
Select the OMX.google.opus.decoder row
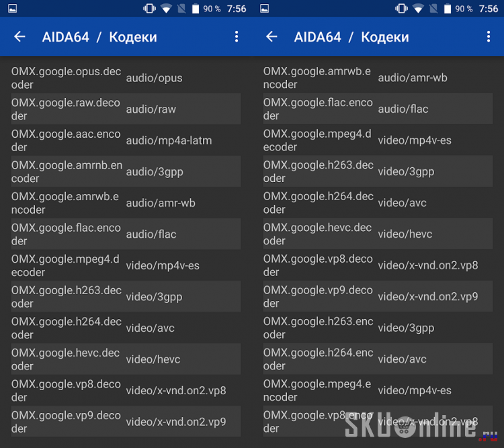pos(126,78)
